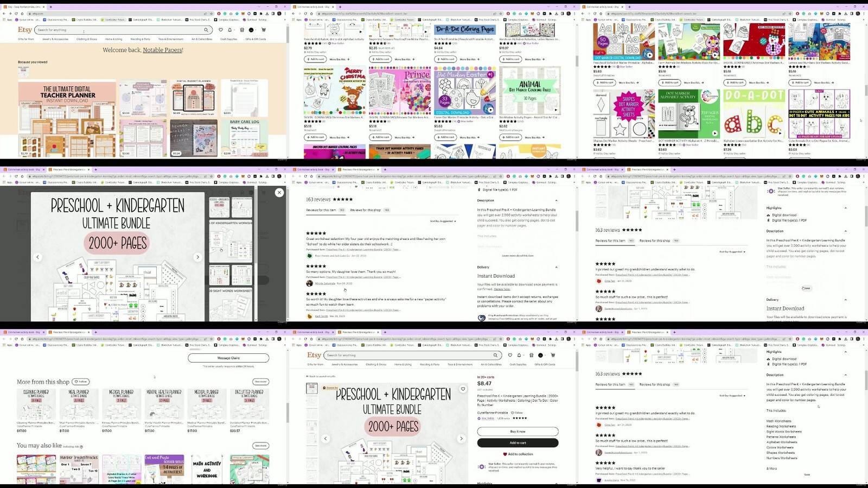Click Add to collection on $8.47 listing
This screenshot has width=868, height=488.
pos(518,454)
